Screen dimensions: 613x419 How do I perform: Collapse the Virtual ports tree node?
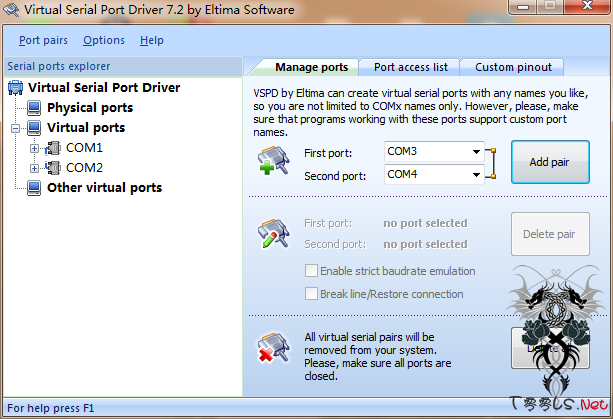pyautogui.click(x=16, y=128)
